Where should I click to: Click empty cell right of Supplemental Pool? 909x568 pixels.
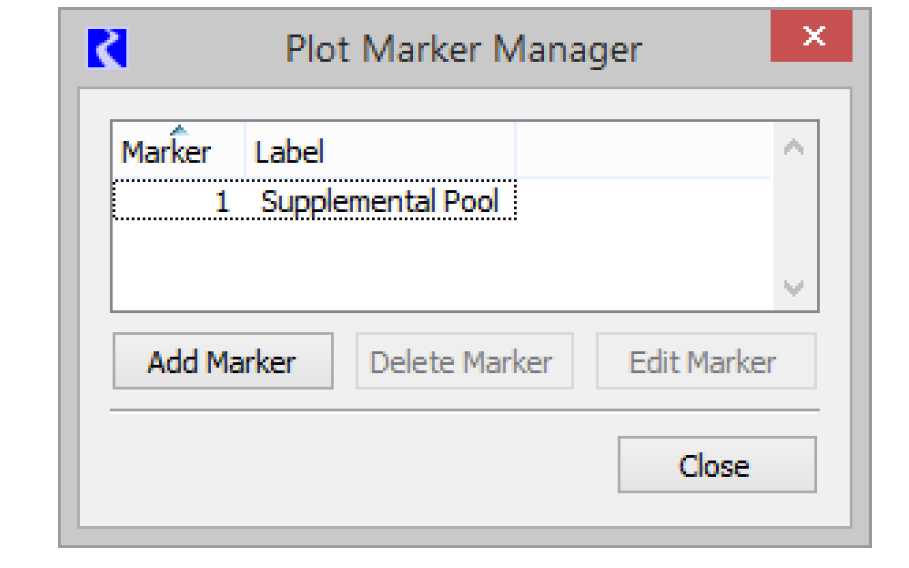(x=640, y=201)
